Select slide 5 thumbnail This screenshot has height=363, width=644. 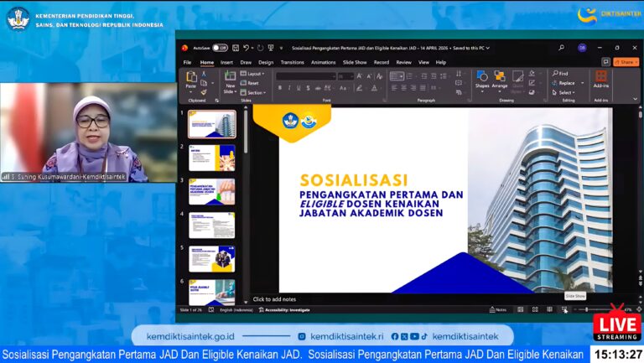pyautogui.click(x=212, y=259)
